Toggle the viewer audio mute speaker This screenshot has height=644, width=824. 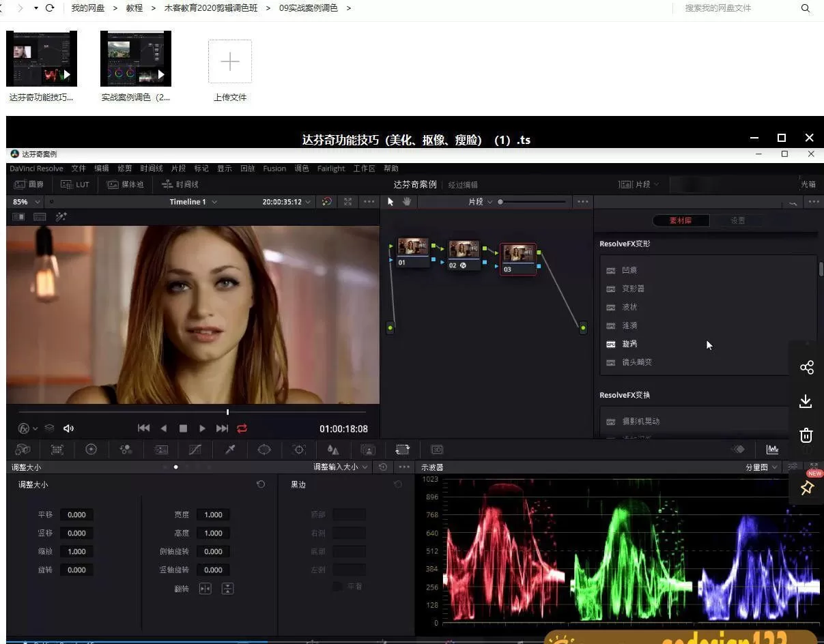[68, 428]
